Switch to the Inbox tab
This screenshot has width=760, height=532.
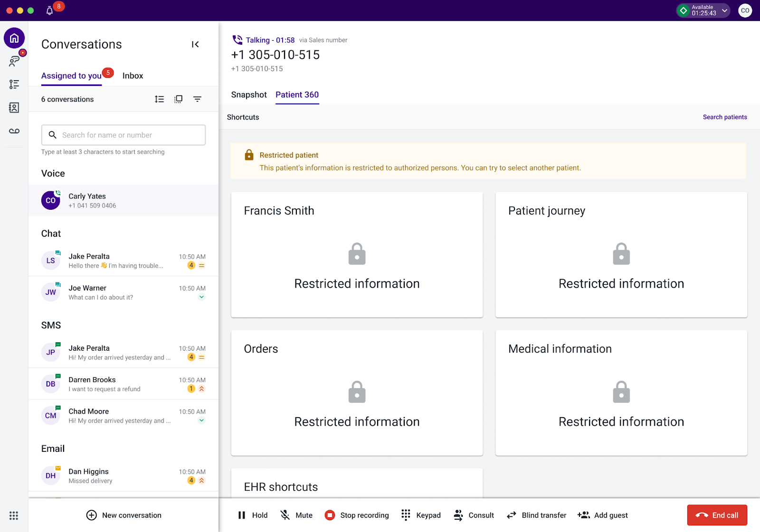[x=133, y=75]
